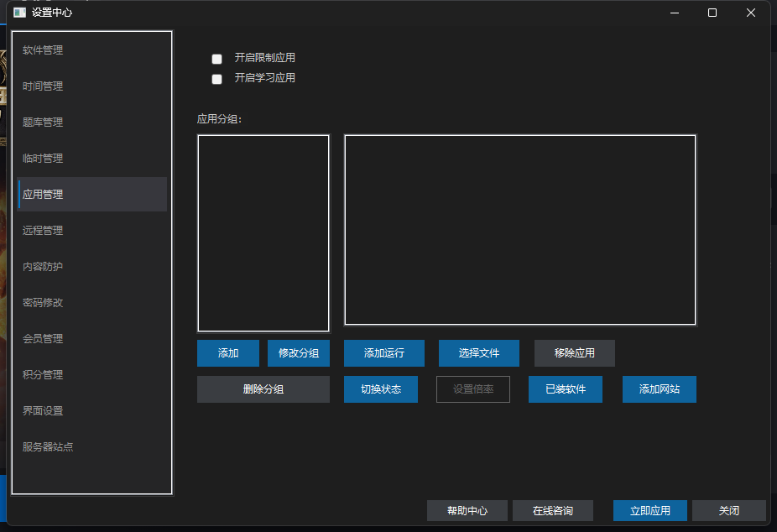The image size is (777, 532).
Task: Navigate to 密码修改
Action: click(91, 303)
